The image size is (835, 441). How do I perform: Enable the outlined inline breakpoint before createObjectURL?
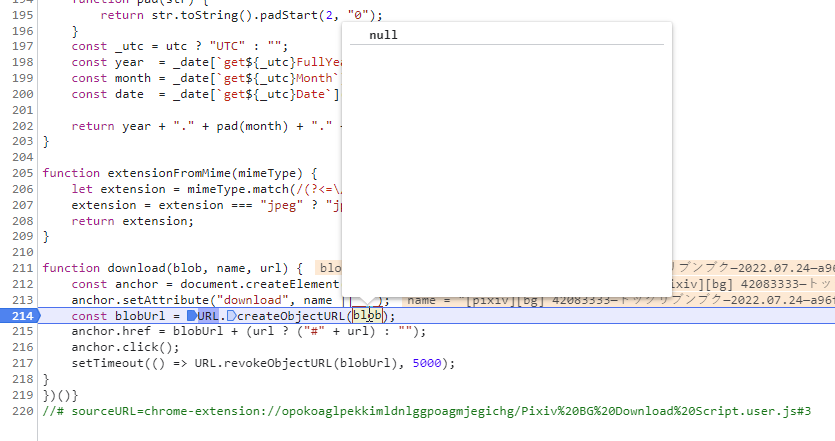(x=232, y=316)
